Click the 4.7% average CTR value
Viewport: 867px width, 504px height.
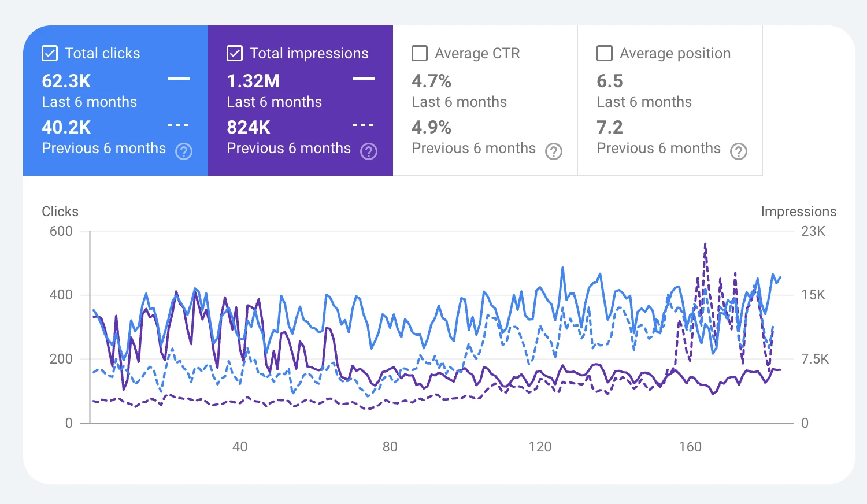click(x=431, y=81)
